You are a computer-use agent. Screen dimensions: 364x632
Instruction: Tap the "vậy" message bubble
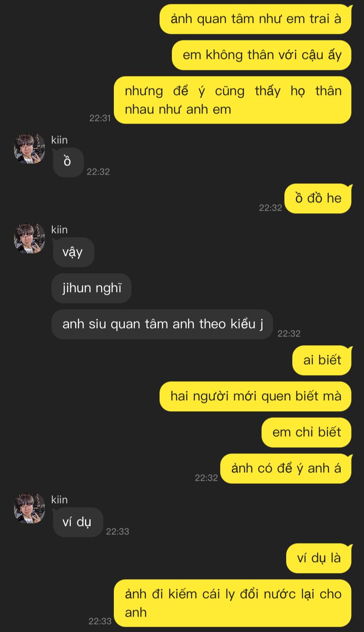(x=73, y=252)
